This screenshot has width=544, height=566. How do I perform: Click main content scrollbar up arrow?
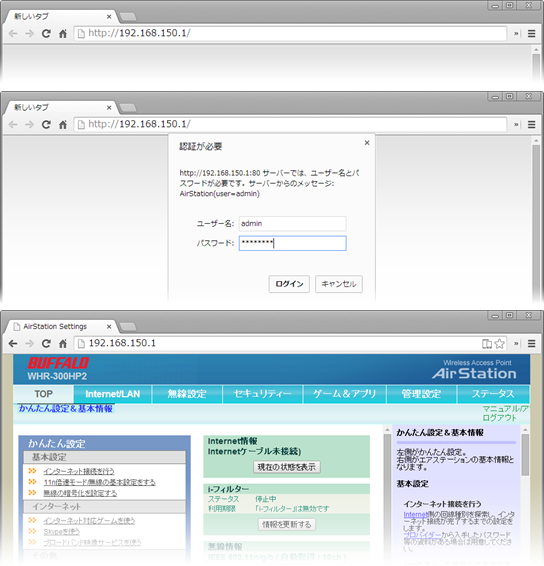[387, 430]
